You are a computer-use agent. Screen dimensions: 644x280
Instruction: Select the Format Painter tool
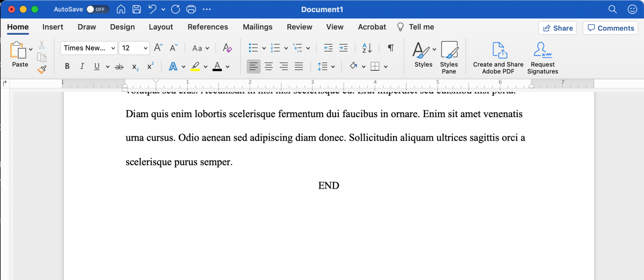[42, 69]
